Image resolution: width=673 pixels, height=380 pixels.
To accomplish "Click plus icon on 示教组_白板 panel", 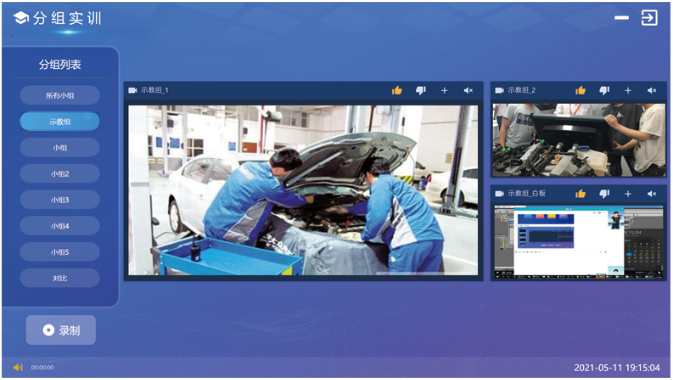I will [x=628, y=194].
